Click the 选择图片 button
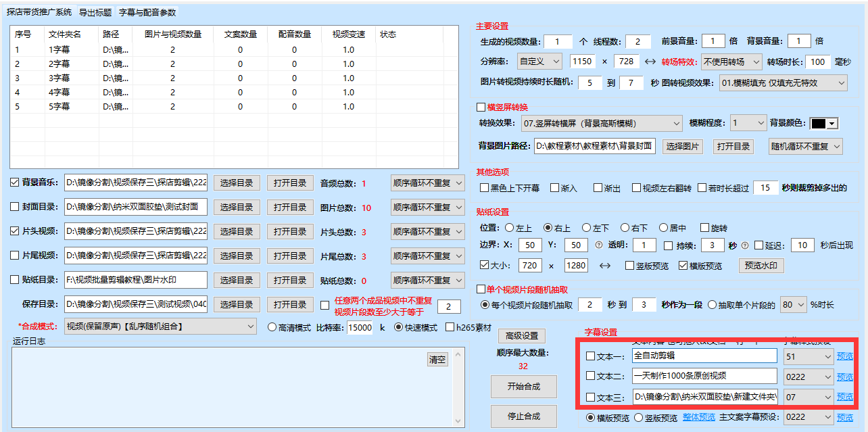Image resolution: width=868 pixels, height=432 pixels. [683, 146]
